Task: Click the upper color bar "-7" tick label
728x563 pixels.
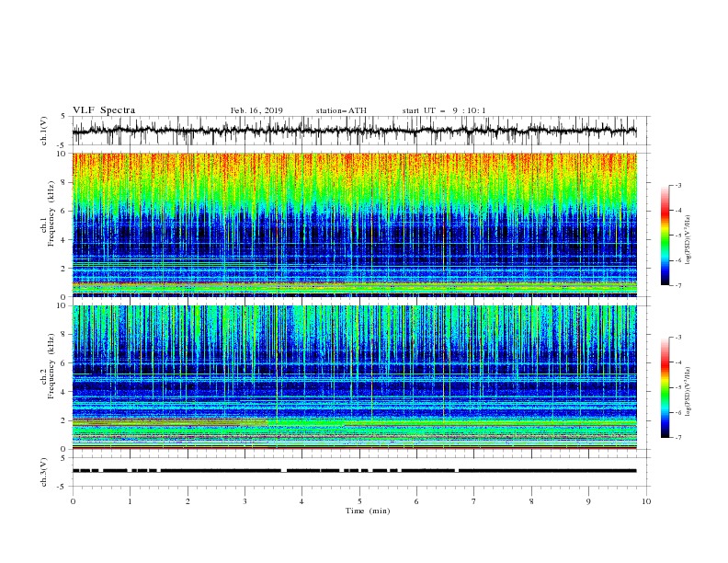Action: point(677,285)
